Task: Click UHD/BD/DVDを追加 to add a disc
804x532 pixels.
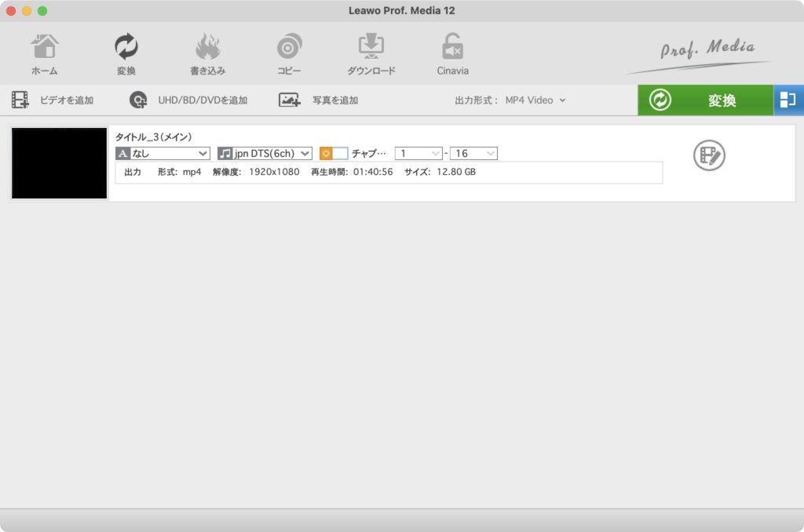Action: click(188, 100)
